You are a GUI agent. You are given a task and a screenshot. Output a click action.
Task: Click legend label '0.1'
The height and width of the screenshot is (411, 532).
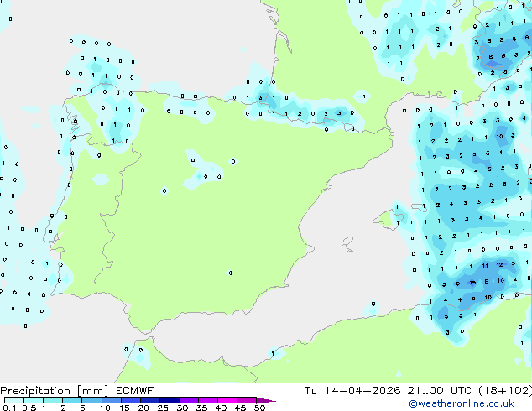(9, 408)
